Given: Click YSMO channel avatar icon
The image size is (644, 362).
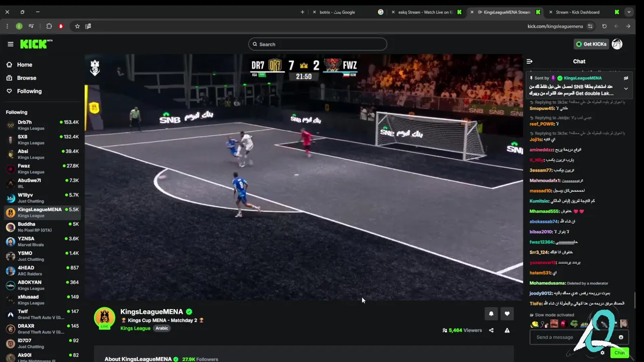Looking at the screenshot, I should (11, 256).
